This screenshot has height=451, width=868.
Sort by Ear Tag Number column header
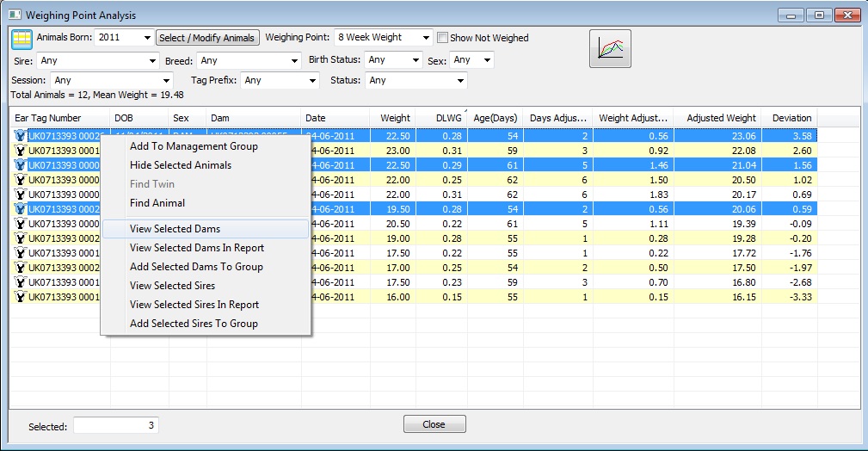59,118
